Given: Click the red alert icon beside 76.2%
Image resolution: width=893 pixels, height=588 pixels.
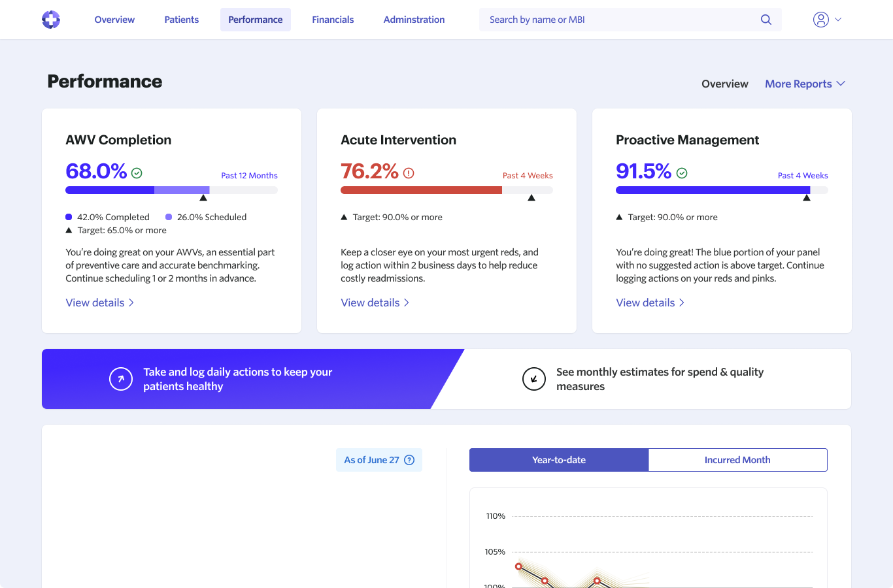Looking at the screenshot, I should point(409,173).
